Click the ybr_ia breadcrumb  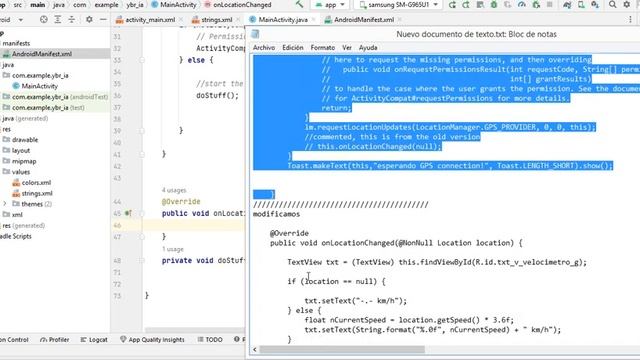click(135, 5)
